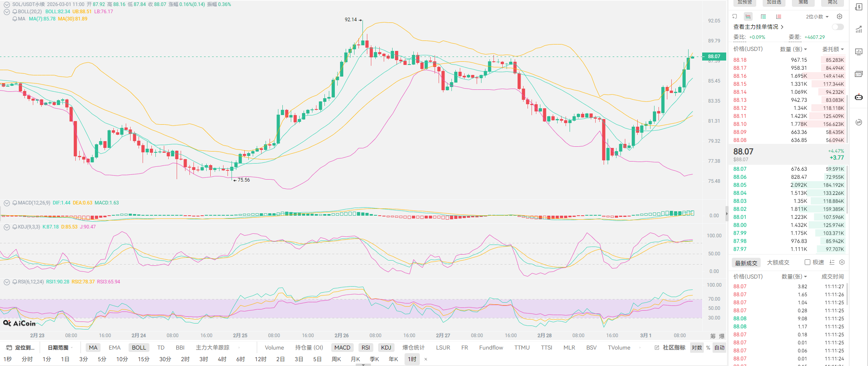Open the 委托额 column dropdown
The image size is (868, 366).
point(833,49)
